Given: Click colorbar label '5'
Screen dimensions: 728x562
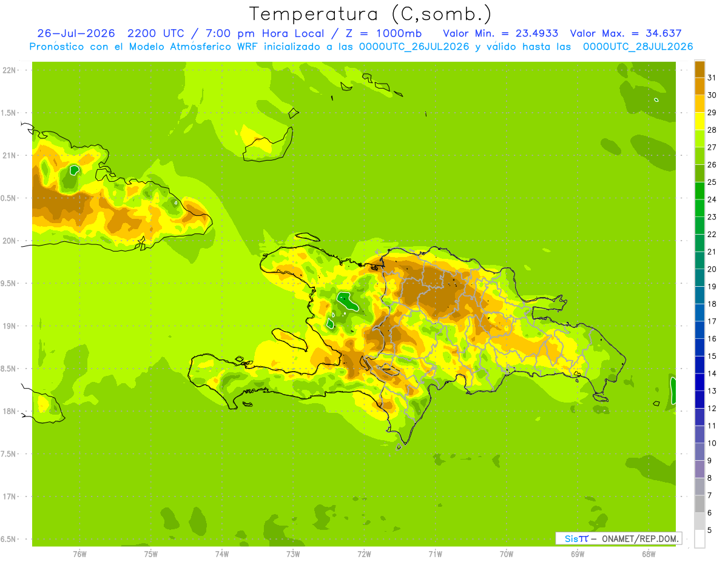Looking at the screenshot, I should coord(709,530).
